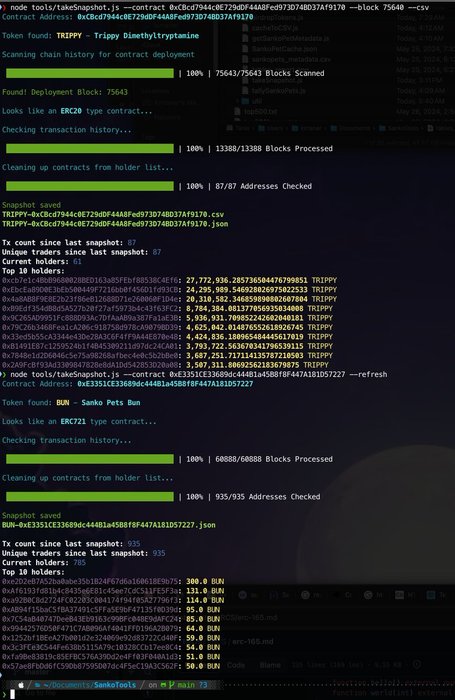Click the BUN .json snapshot filename
The width and height of the screenshot is (455, 700).
(x=109, y=525)
